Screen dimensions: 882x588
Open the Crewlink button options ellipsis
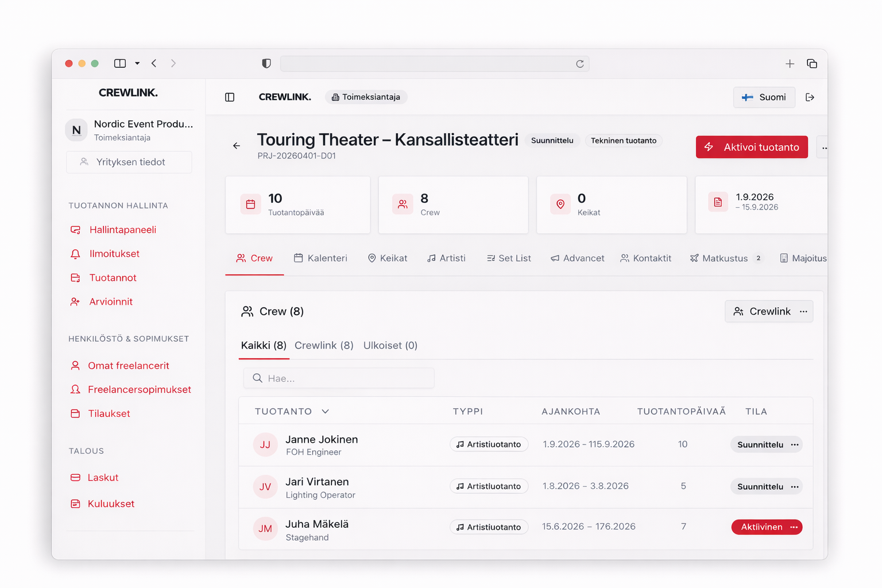803,311
